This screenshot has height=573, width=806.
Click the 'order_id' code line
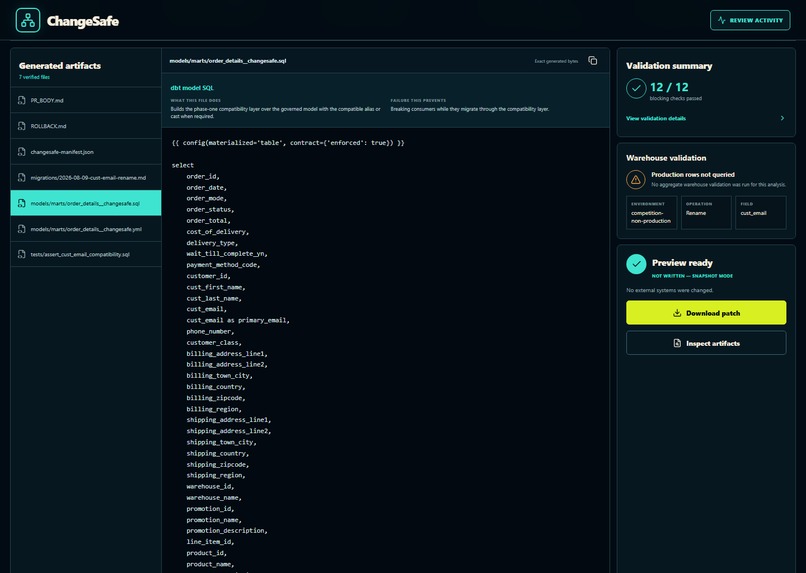[x=203, y=176]
